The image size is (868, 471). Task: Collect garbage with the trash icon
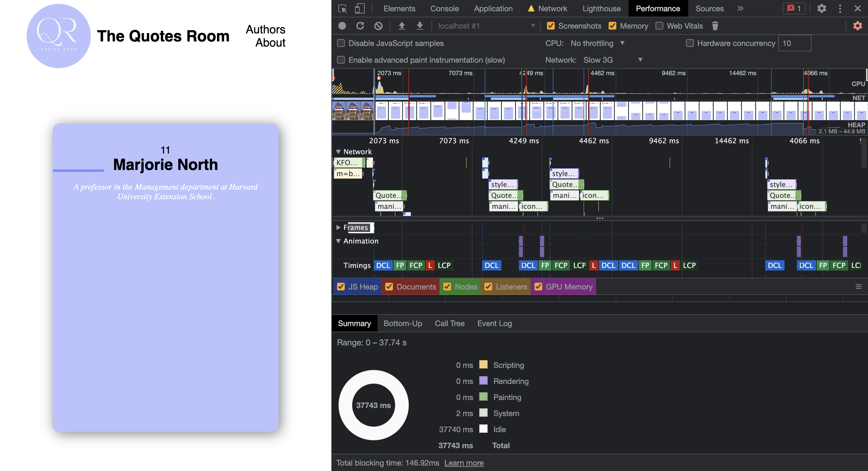[x=715, y=26]
